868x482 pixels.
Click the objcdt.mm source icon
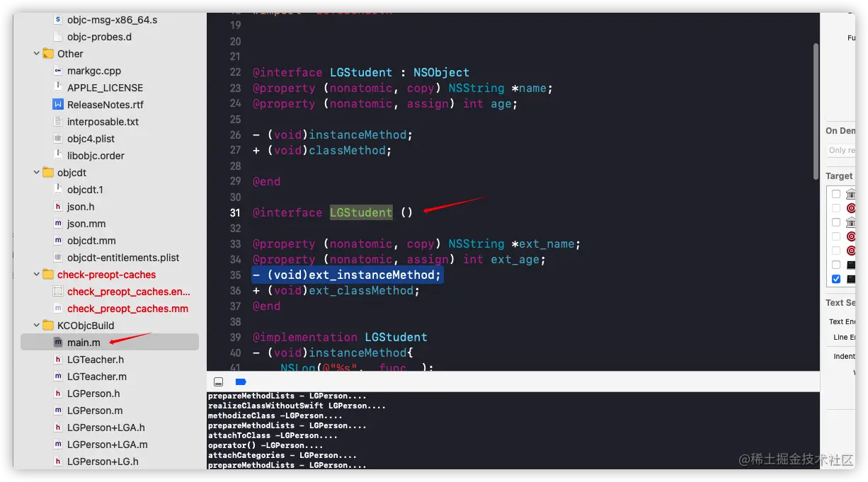[58, 241]
